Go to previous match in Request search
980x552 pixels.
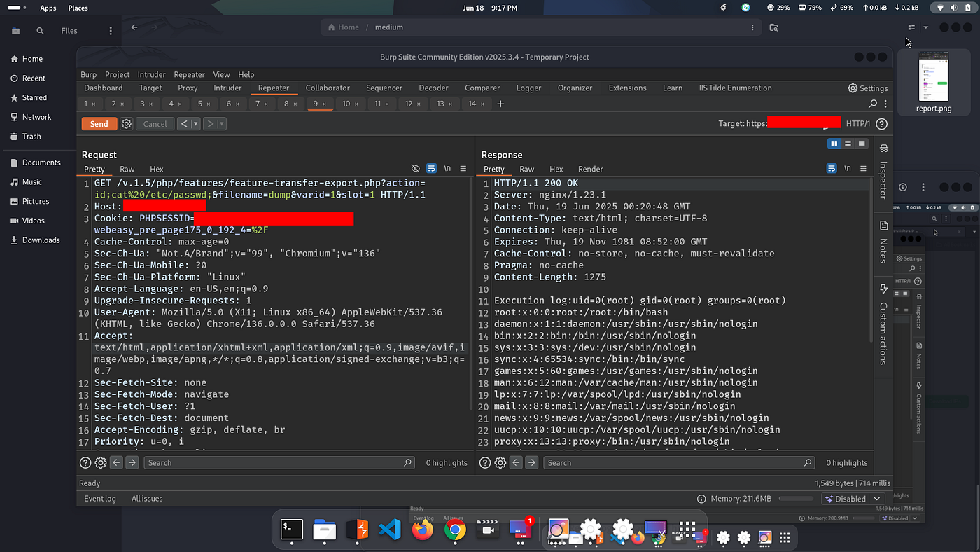coord(116,462)
